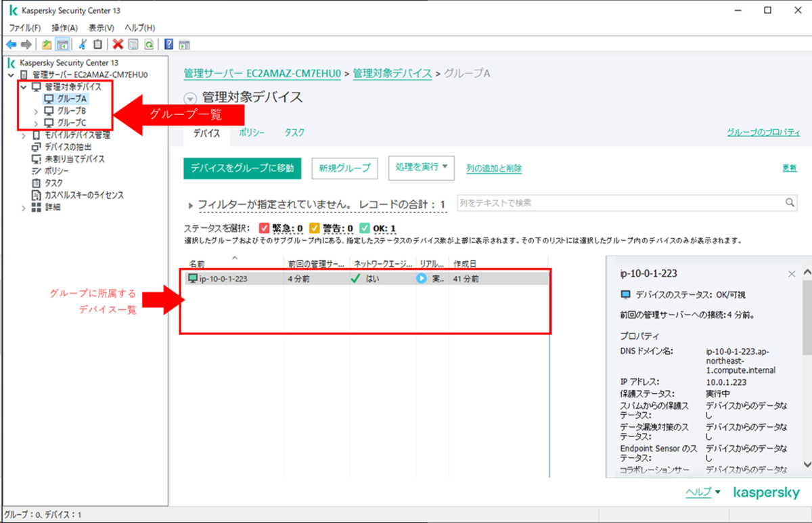Open the 操作(A) menu
The width and height of the screenshot is (812, 523).
tap(65, 28)
